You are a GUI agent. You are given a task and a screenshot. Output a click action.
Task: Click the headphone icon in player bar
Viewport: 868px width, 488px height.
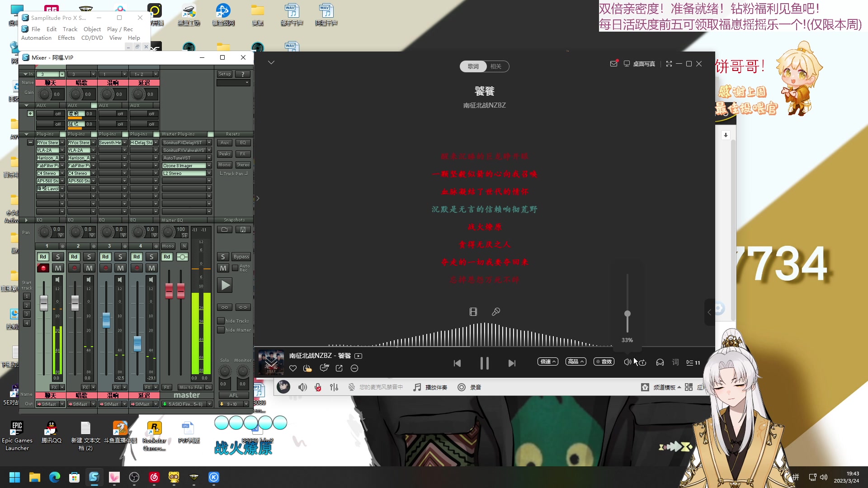(660, 362)
